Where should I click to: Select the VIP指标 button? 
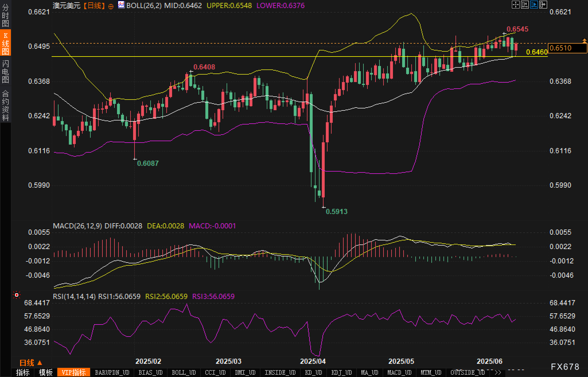[74, 372]
